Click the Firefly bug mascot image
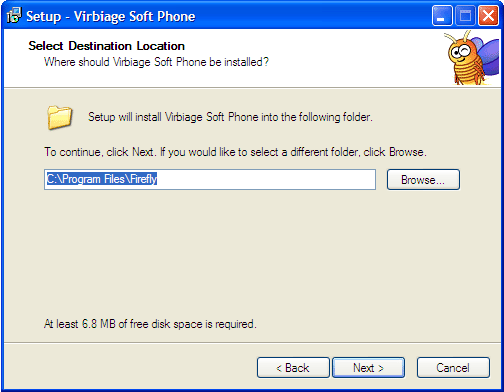 tap(472, 58)
